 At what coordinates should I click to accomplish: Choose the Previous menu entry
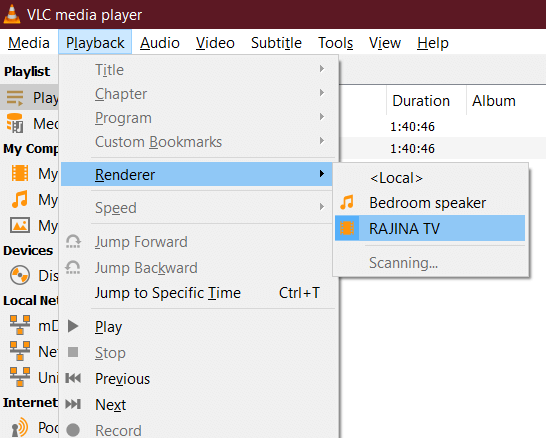[197, 378]
